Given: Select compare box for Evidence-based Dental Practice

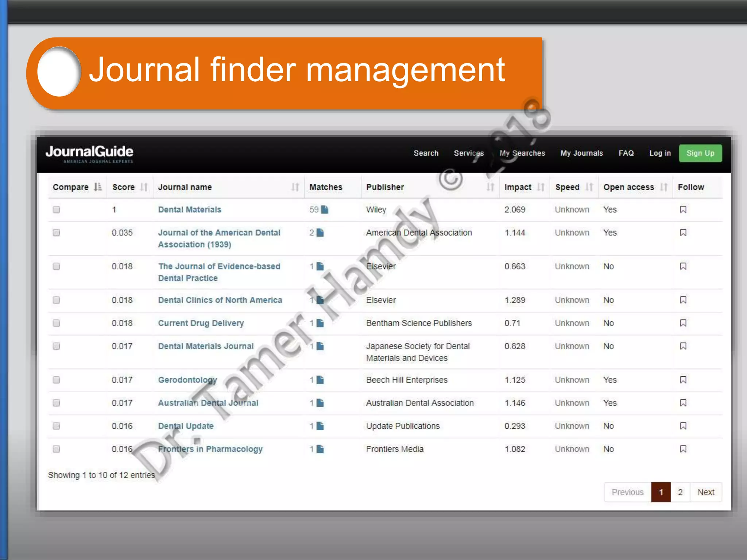Looking at the screenshot, I should pos(56,267).
